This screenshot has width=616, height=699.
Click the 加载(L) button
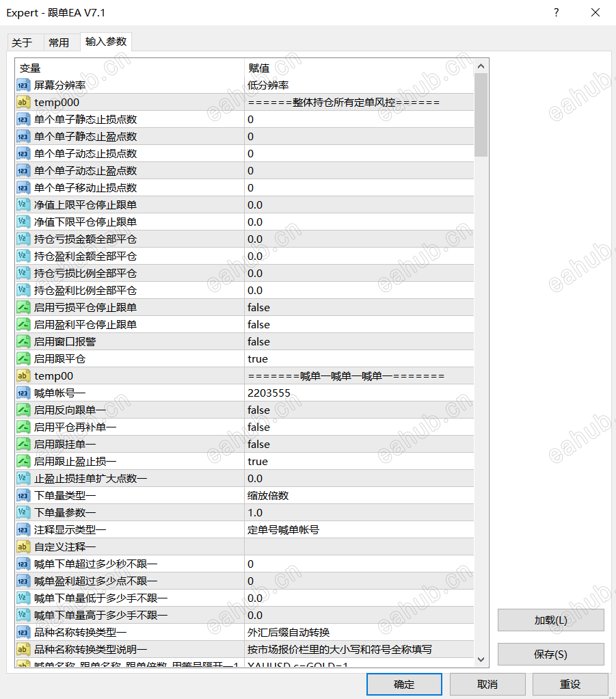[551, 620]
